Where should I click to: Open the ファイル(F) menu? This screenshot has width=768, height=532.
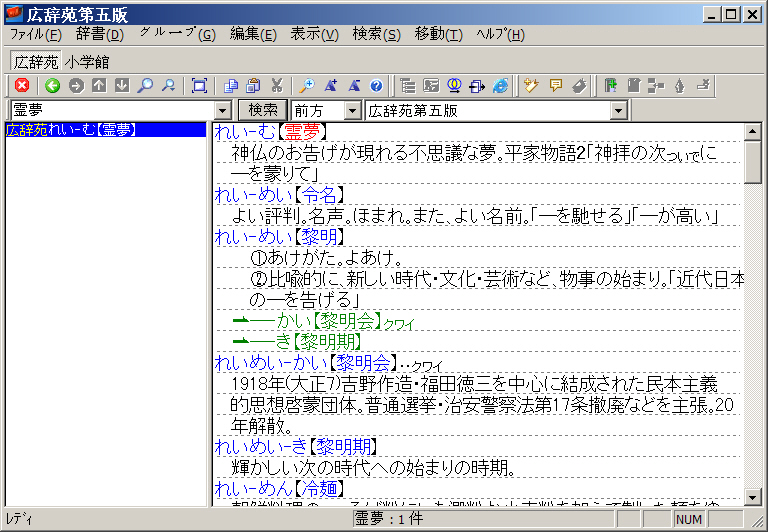(x=35, y=34)
